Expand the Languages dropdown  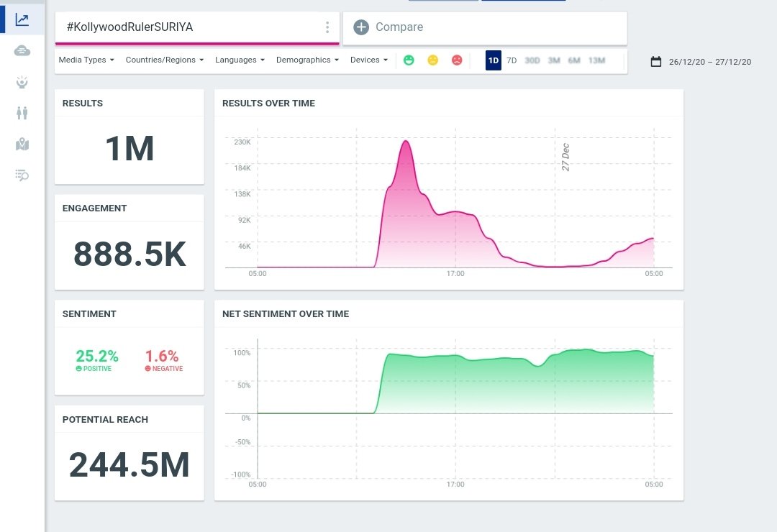tap(240, 60)
